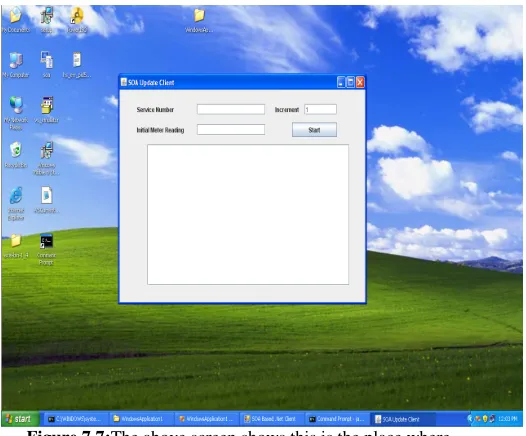Image resolution: width=526 pixels, height=436 pixels.
Task: Click the Service Number label
Action: [x=155, y=110]
